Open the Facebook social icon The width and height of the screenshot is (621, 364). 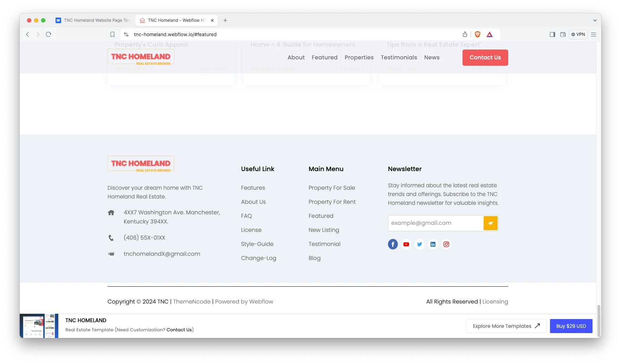click(x=393, y=244)
